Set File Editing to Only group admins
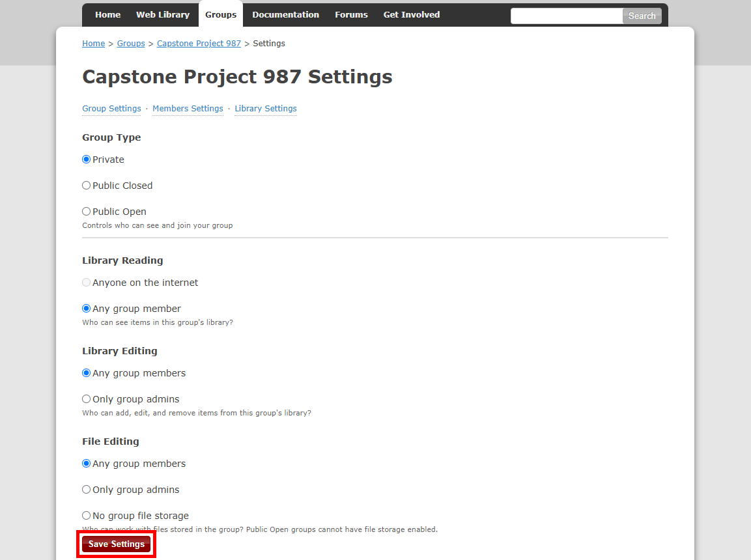Viewport: 751px width, 560px height. coord(87,490)
